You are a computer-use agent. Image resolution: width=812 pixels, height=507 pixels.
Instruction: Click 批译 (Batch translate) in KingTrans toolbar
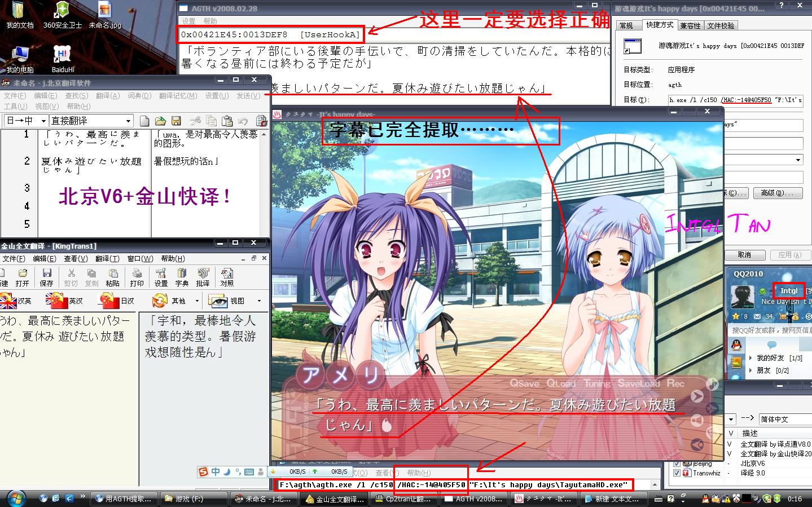203,277
